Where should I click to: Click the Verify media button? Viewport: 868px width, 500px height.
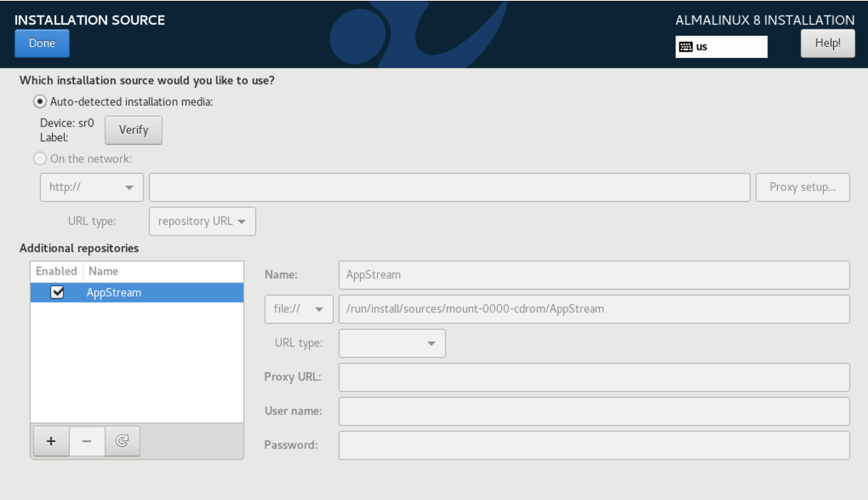point(133,130)
